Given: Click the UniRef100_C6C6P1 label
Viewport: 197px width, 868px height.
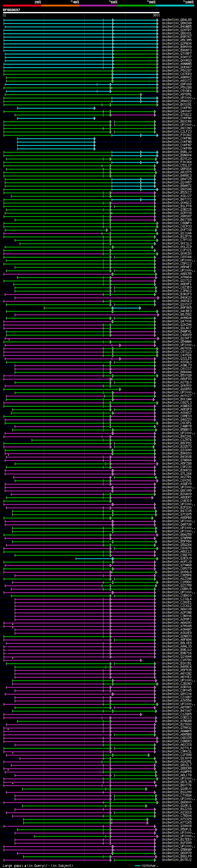Looking at the screenshot, I should [177, 423].
